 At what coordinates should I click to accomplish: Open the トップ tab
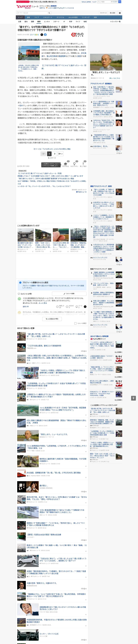(x=20, y=17)
